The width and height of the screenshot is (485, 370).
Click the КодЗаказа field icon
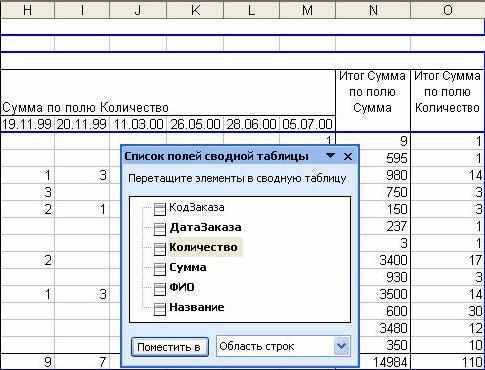pyautogui.click(x=160, y=210)
